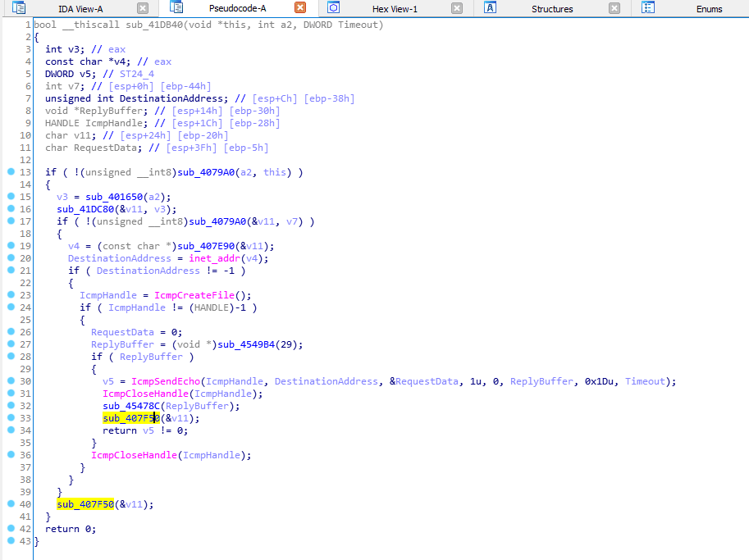Close the Pseudocode-A tab
Viewport: 749px width, 560px height.
click(300, 7)
